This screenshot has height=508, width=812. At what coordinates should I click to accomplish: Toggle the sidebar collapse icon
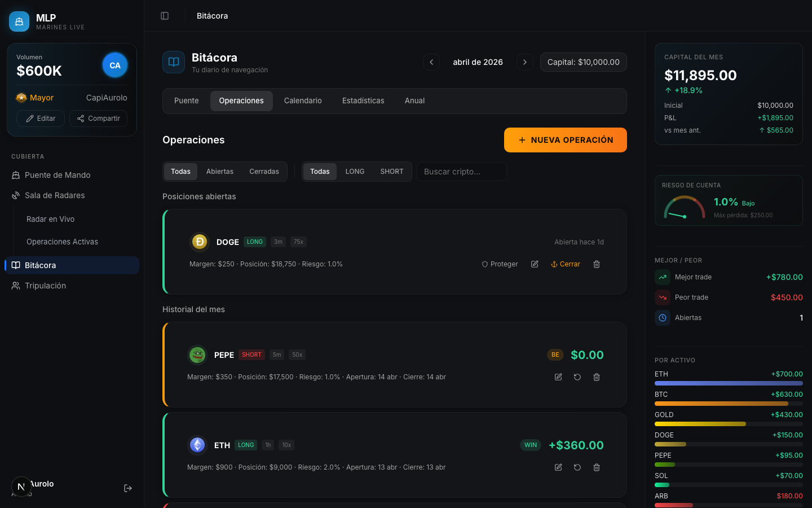point(165,16)
